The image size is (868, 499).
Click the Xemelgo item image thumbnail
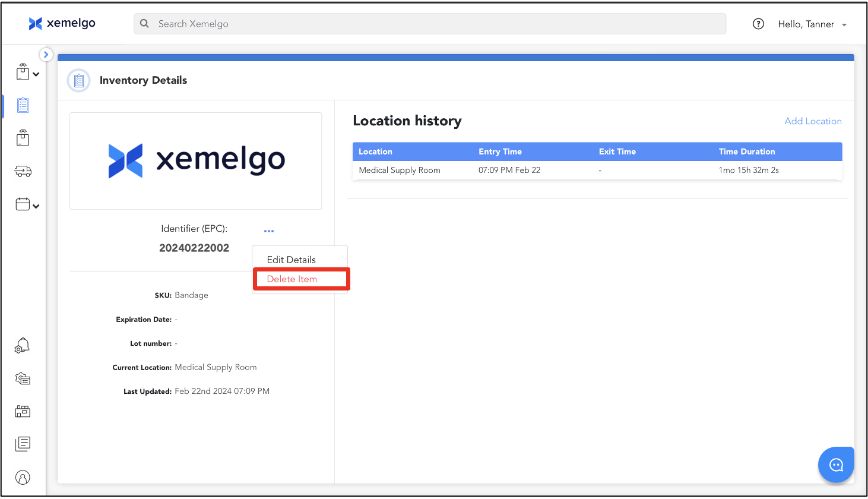196,161
